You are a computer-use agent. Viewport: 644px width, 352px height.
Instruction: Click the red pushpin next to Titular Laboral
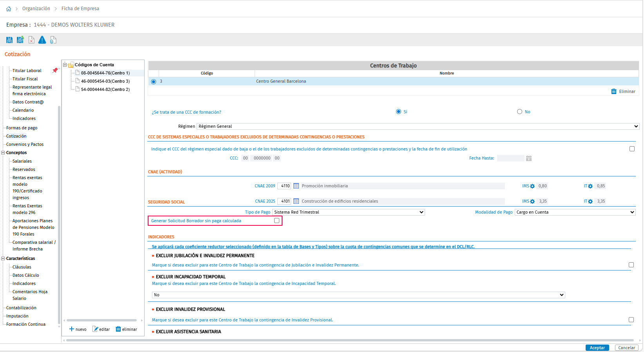tap(55, 71)
